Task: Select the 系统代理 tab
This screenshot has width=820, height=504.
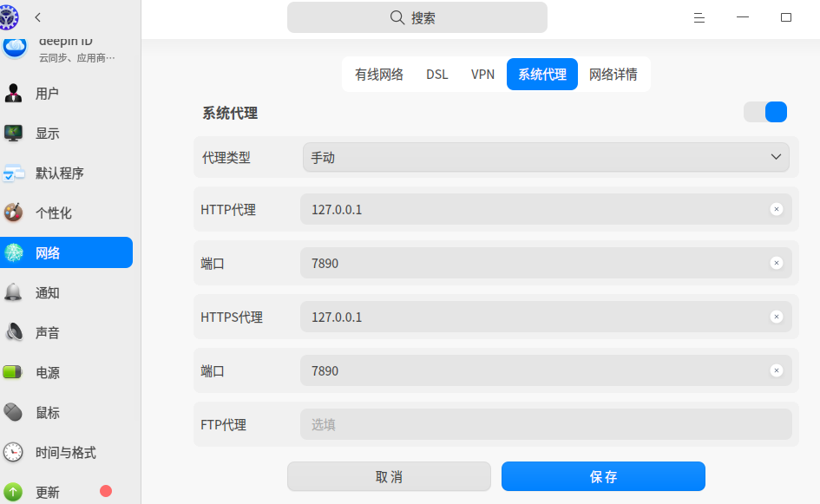Action: pos(542,75)
